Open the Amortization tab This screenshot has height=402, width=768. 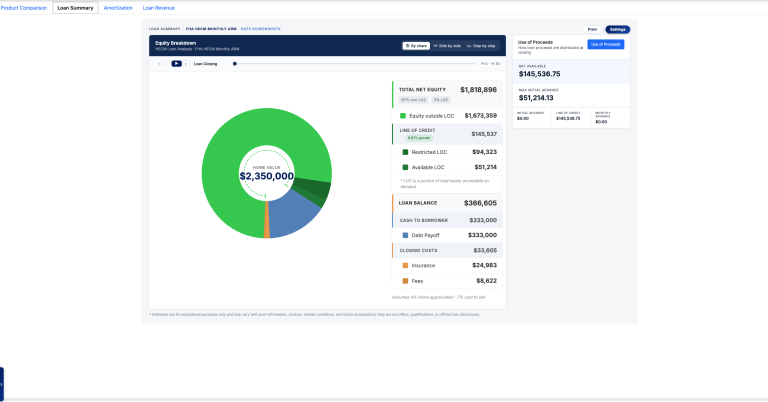[x=118, y=8]
